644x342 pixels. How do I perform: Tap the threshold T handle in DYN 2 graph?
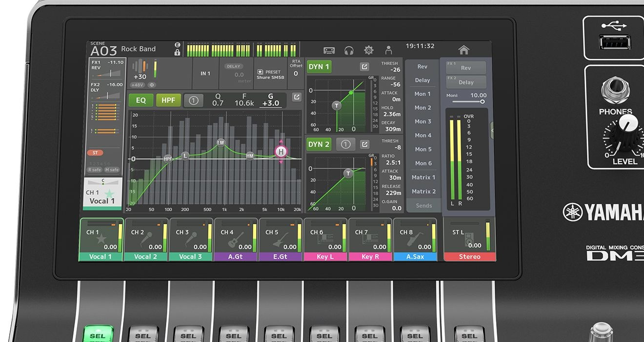[x=348, y=173]
